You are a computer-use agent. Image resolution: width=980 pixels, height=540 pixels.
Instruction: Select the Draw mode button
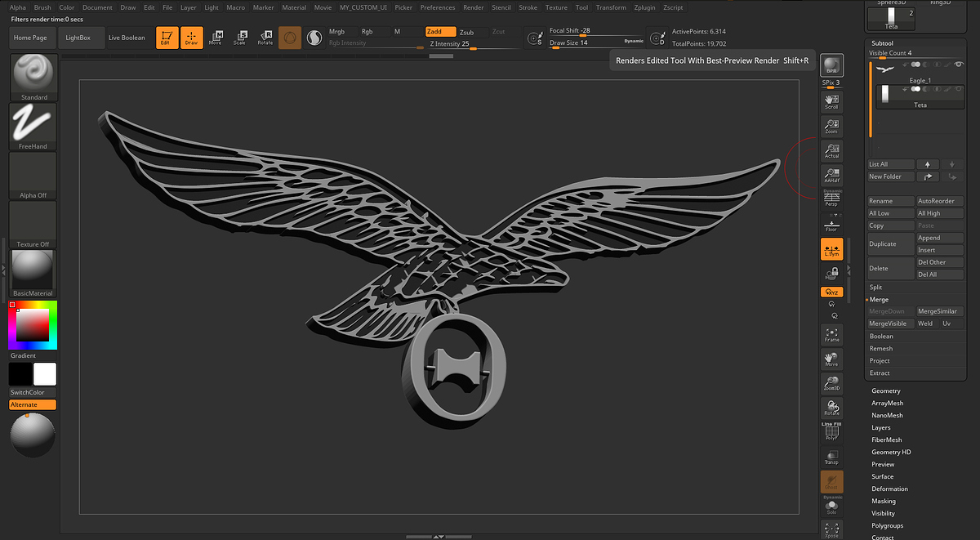[191, 38]
